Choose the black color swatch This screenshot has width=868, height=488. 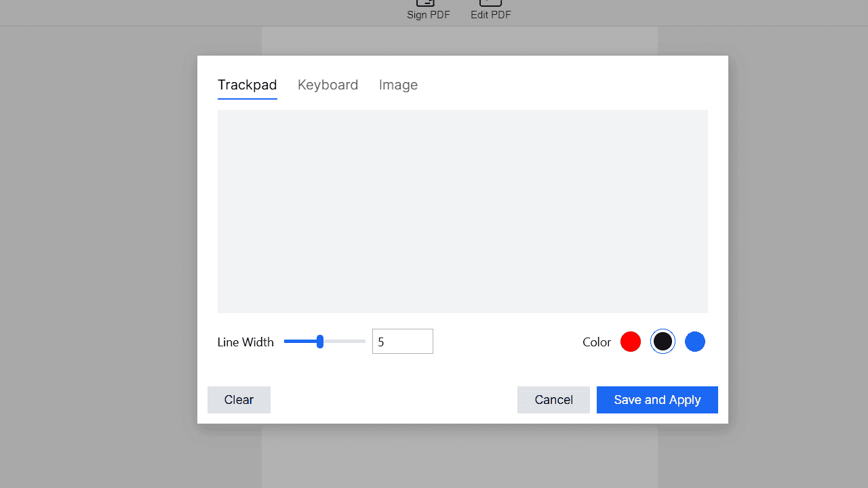[x=663, y=342]
